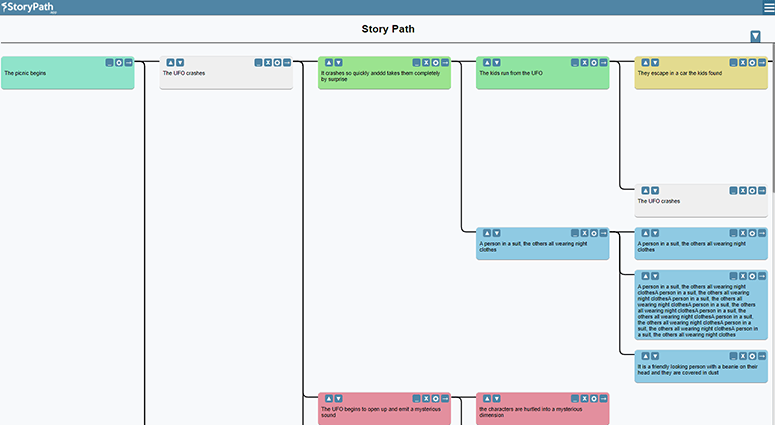Click the StoryPath logo

point(28,7)
